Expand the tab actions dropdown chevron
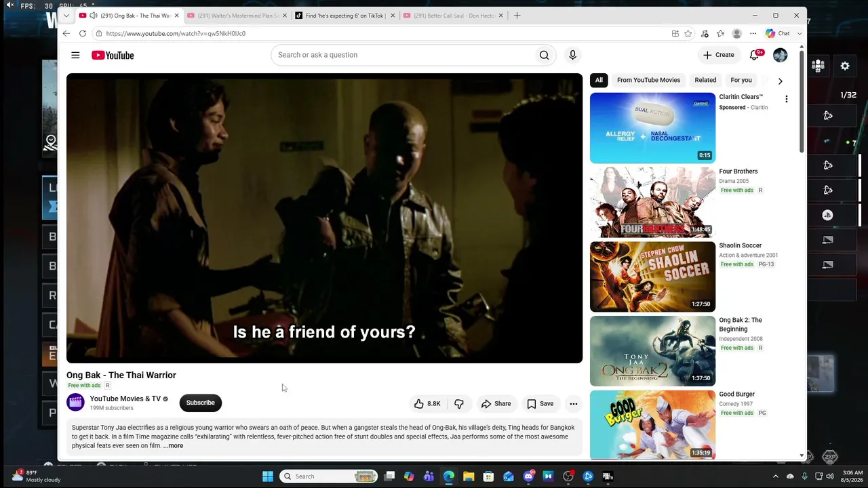 [x=66, y=16]
